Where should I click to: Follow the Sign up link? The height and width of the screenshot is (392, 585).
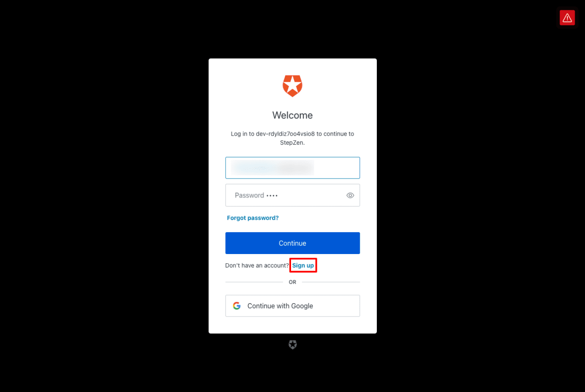303,266
